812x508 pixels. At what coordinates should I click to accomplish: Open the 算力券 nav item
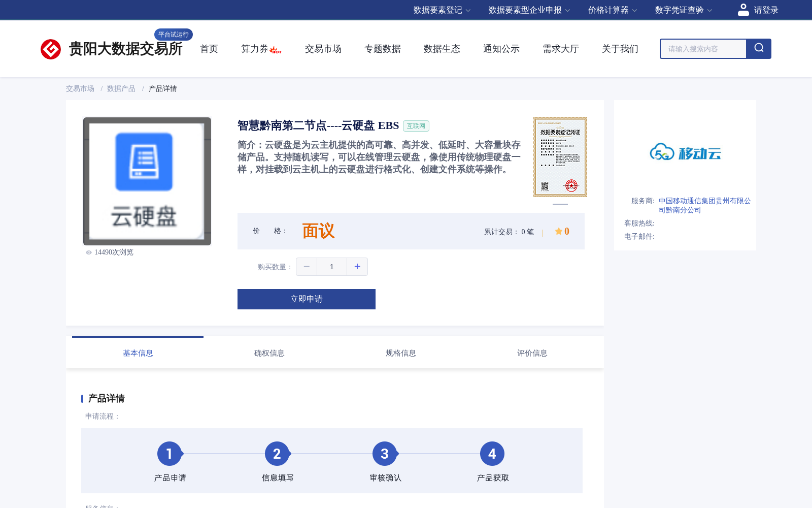coord(254,49)
